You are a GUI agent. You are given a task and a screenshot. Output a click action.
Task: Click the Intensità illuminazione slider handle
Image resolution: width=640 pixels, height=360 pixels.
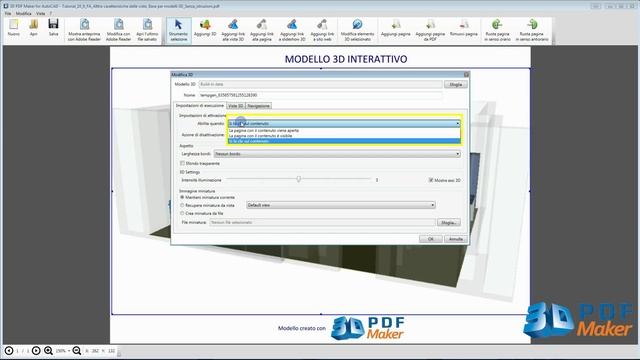(299, 179)
